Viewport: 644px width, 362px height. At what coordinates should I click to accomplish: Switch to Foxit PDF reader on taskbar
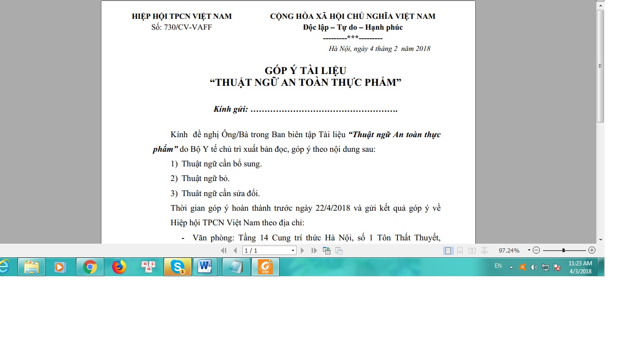coord(265,267)
